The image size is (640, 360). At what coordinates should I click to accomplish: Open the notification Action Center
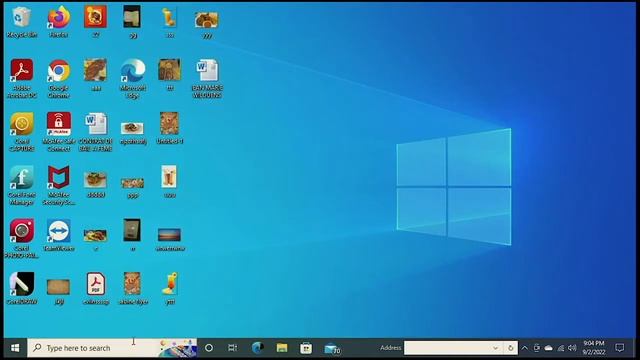click(x=620, y=348)
